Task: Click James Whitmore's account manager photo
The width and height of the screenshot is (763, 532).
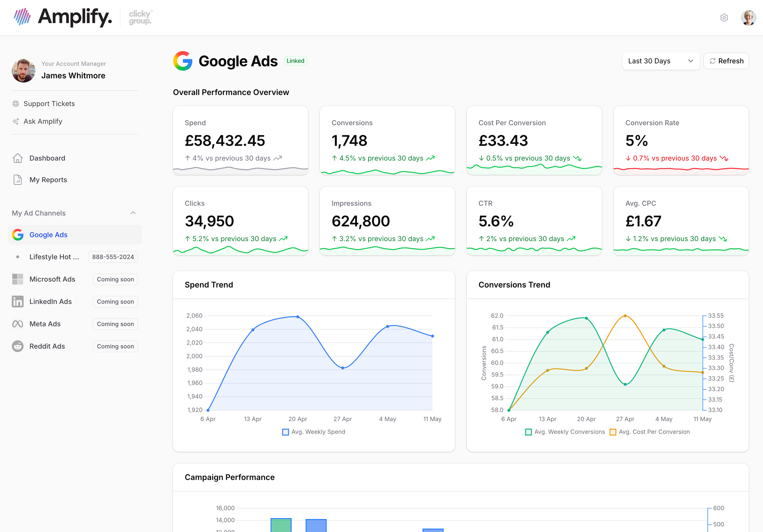Action: 24,70
